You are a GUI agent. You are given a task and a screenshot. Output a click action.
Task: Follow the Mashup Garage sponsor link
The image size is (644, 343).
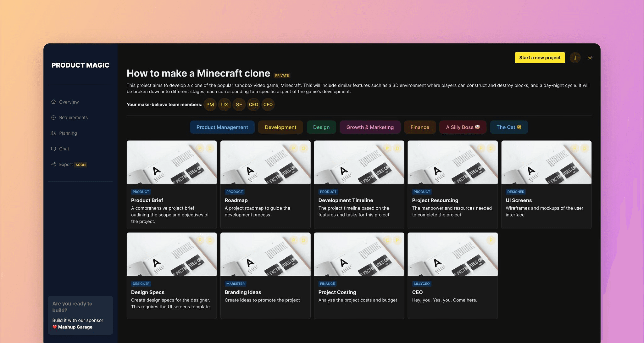pos(75,327)
